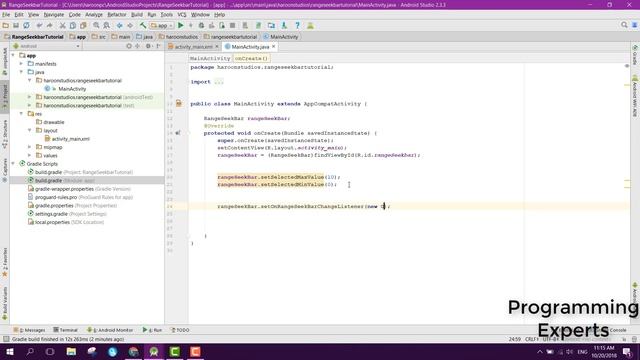The image size is (640, 360).
Task: Click the Stop square icon in toolbar
Action: click(232, 25)
